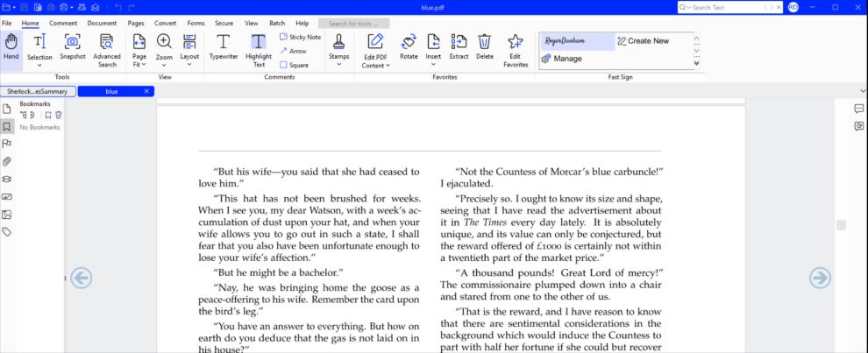Click Create New signature

coord(643,41)
